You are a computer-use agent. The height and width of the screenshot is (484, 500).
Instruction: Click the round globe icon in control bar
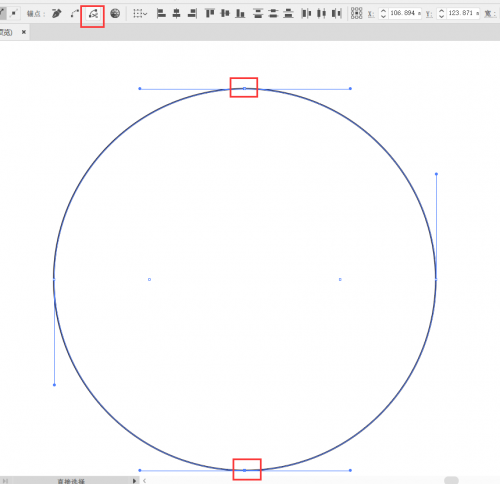[x=115, y=14]
